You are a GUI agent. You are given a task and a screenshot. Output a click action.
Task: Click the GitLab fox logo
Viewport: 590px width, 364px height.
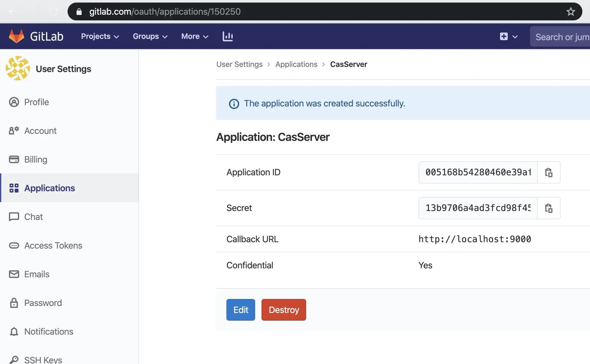[x=17, y=36]
